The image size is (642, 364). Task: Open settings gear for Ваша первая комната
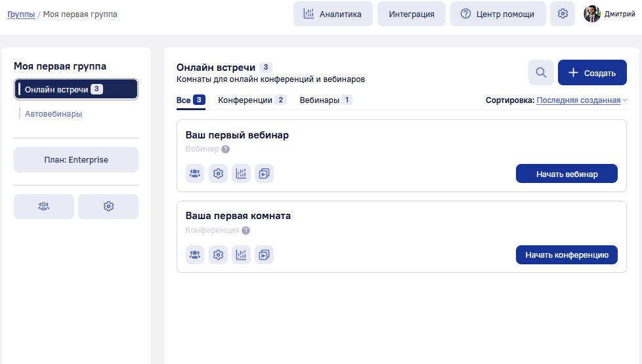218,254
